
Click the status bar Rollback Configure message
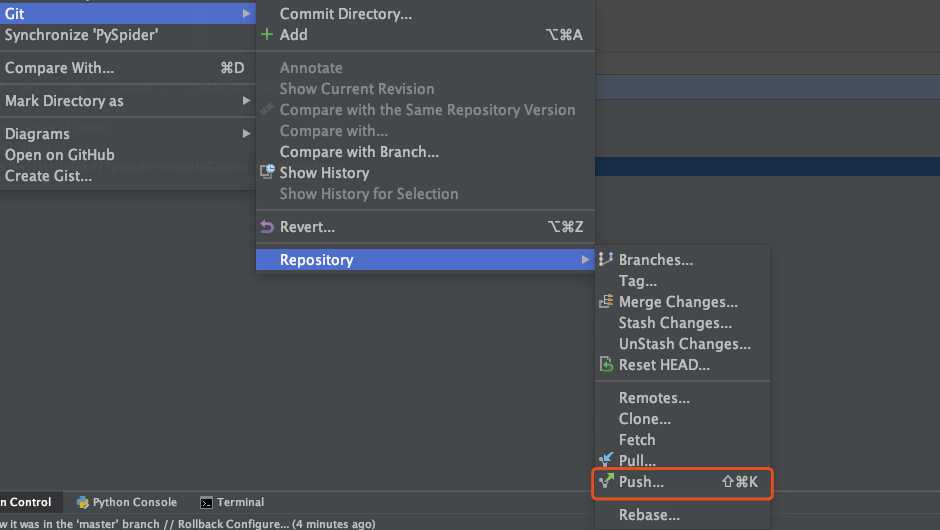click(188, 523)
